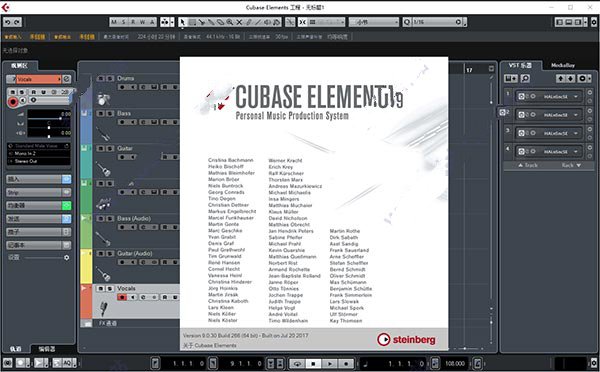Image resolution: width=600 pixels, height=372 pixels.
Task: Toggle Record Enable on Vocals inspector
Action: click(x=13, y=102)
